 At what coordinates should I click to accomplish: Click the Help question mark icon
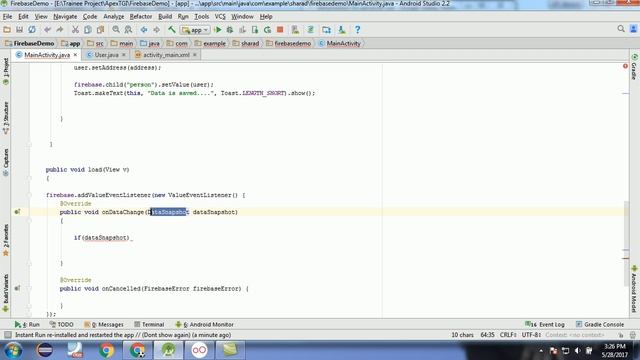pos(358,30)
